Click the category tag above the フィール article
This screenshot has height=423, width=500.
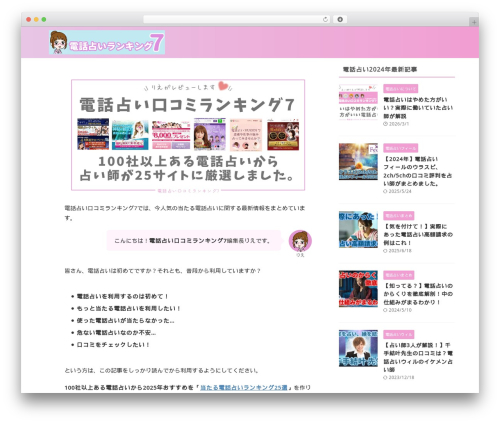coord(400,148)
